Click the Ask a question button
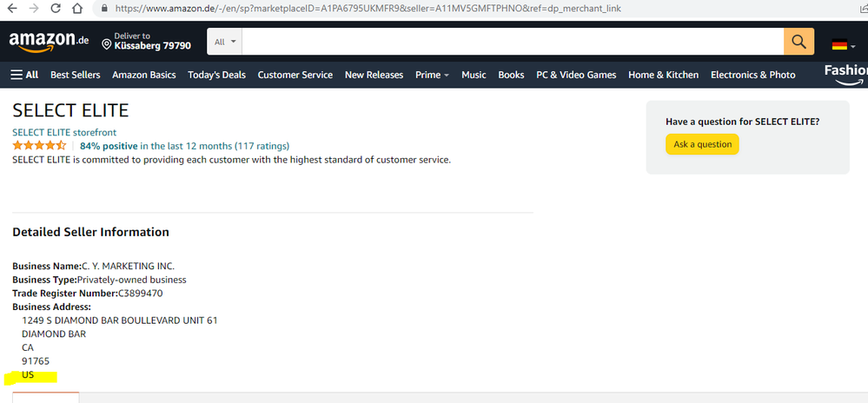The height and width of the screenshot is (403, 868). 702,144
